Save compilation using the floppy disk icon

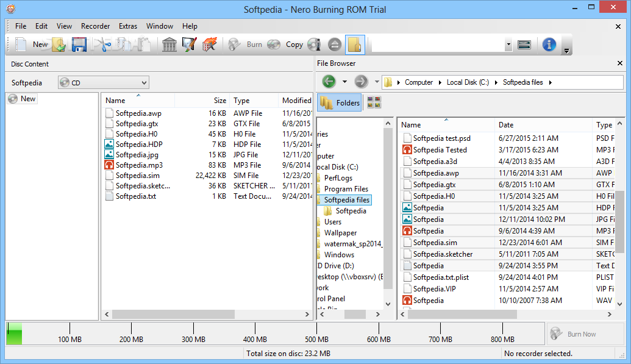click(79, 45)
